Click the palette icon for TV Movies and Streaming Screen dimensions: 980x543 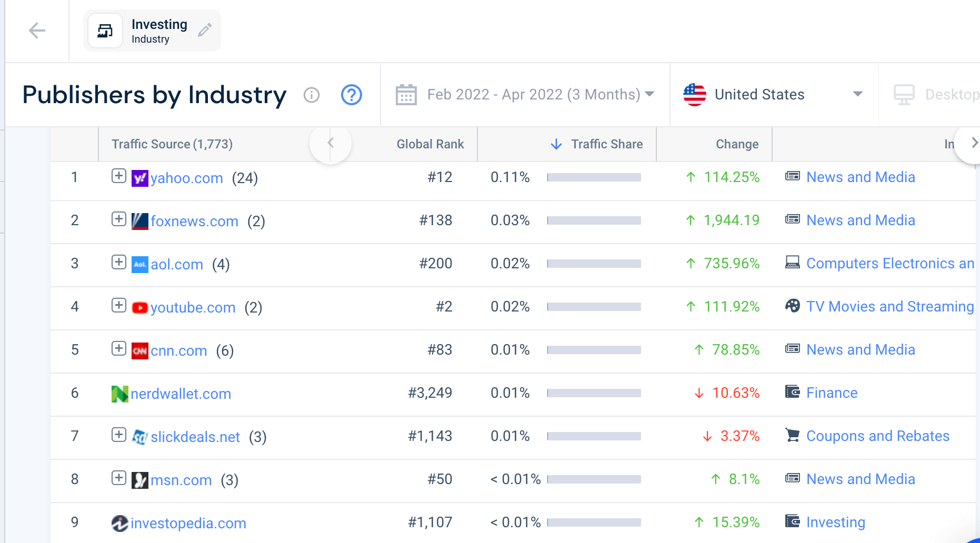click(x=792, y=306)
